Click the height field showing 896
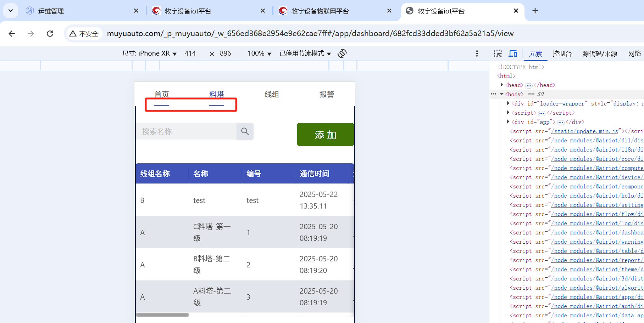 tap(226, 53)
